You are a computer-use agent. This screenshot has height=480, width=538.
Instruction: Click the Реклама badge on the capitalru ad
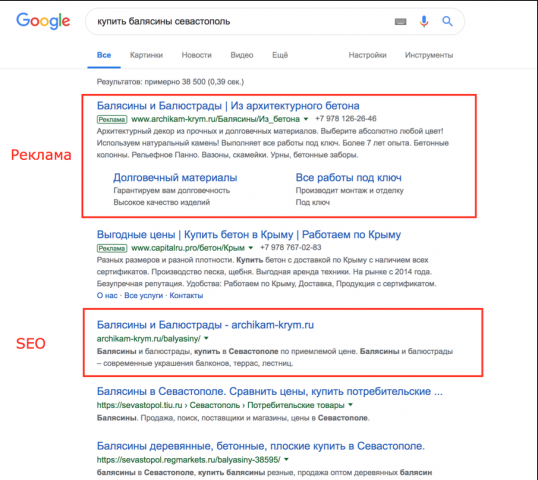coord(112,248)
